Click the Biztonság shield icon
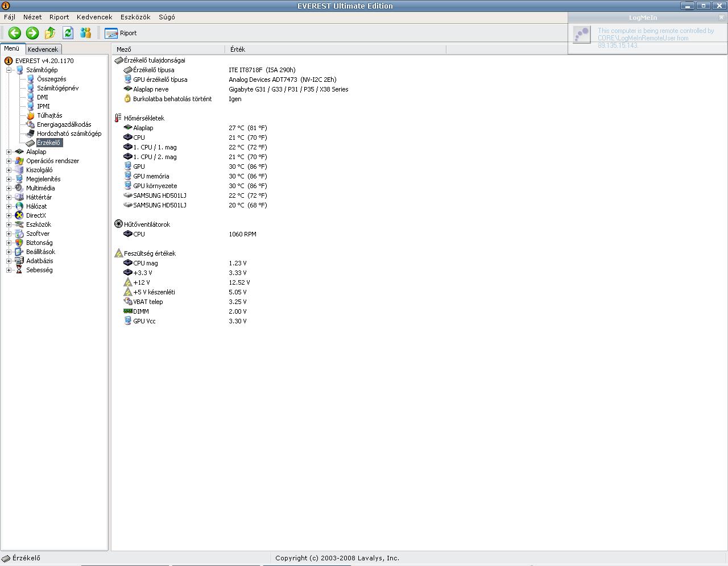The height and width of the screenshot is (566, 728). click(19, 243)
